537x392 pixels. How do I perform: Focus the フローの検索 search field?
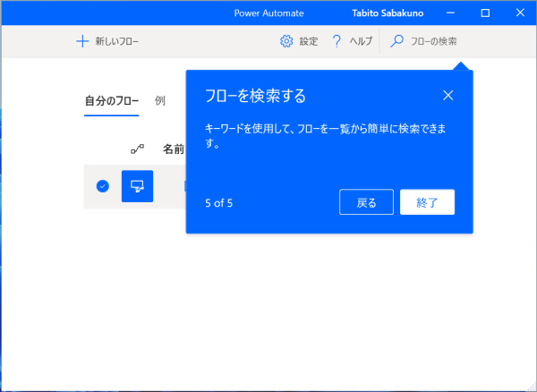pos(433,42)
